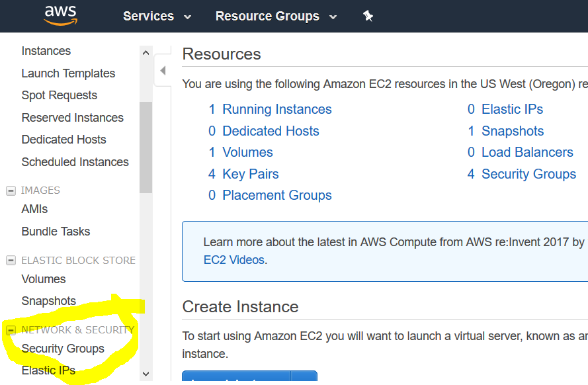Open the EC2 Videos link
Viewport: 588px width, 385px height.
[233, 260]
